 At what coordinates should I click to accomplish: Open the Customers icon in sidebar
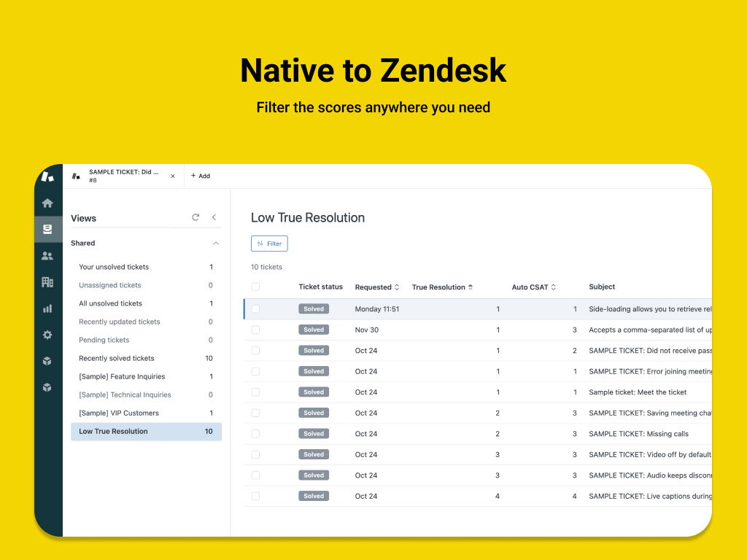tap(47, 256)
